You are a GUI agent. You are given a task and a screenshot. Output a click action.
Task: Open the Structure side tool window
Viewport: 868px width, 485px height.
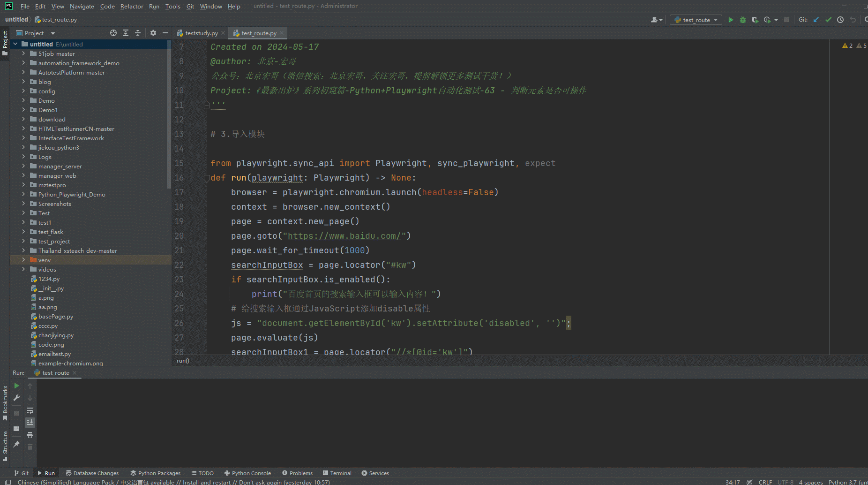(x=5, y=446)
